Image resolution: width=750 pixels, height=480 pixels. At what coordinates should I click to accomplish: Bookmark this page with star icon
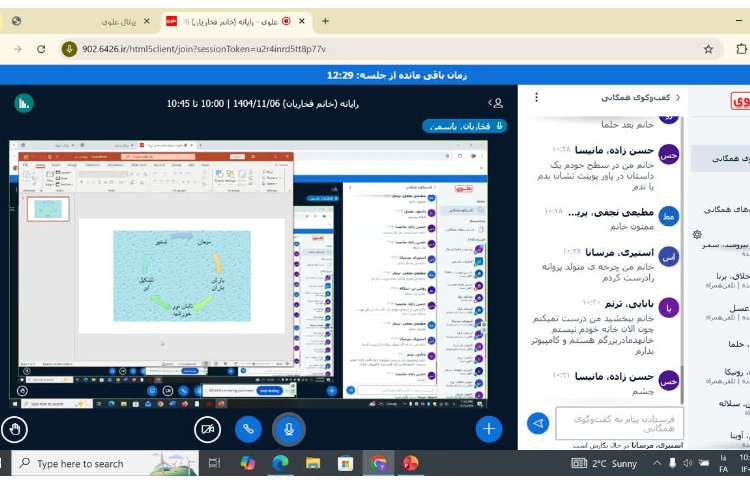(x=708, y=49)
